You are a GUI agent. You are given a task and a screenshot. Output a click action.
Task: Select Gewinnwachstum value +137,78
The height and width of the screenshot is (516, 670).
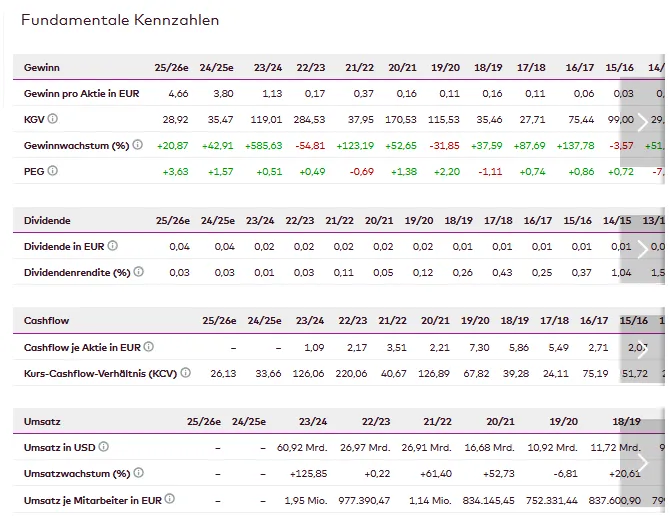[575, 146]
